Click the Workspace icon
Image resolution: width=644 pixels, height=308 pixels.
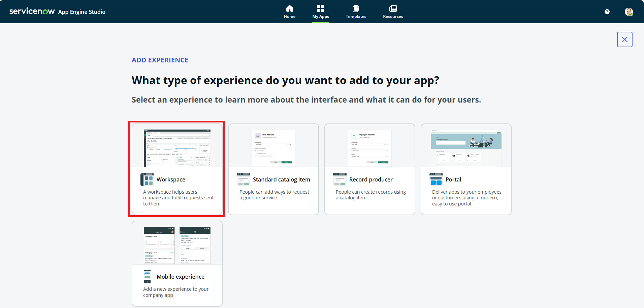tap(147, 179)
